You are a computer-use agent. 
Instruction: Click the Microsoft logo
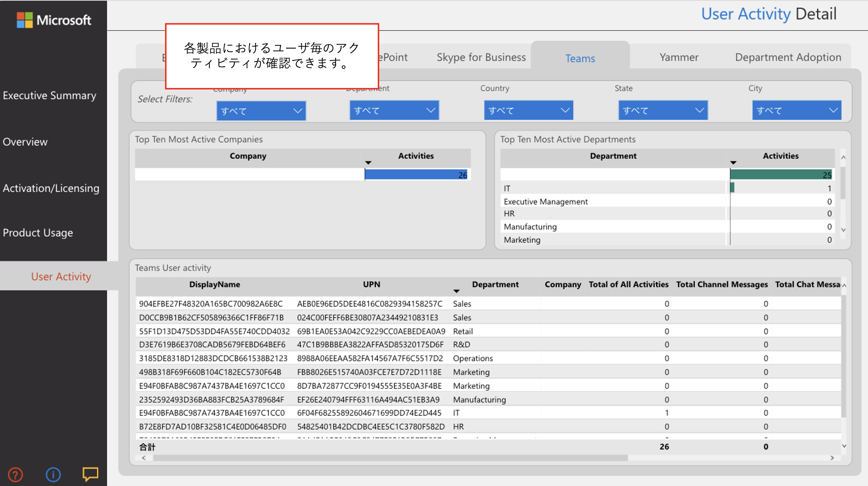(x=53, y=19)
